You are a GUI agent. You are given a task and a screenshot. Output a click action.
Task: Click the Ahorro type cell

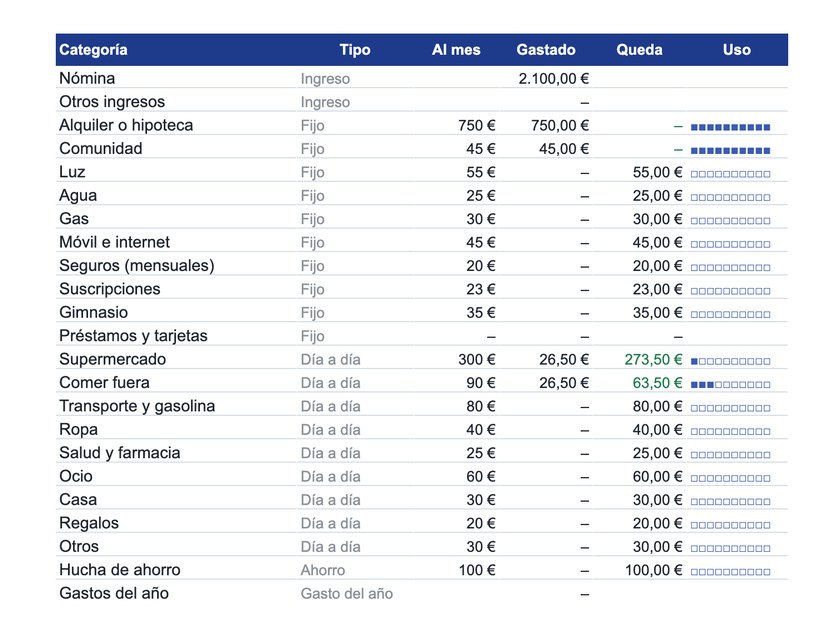pos(322,571)
